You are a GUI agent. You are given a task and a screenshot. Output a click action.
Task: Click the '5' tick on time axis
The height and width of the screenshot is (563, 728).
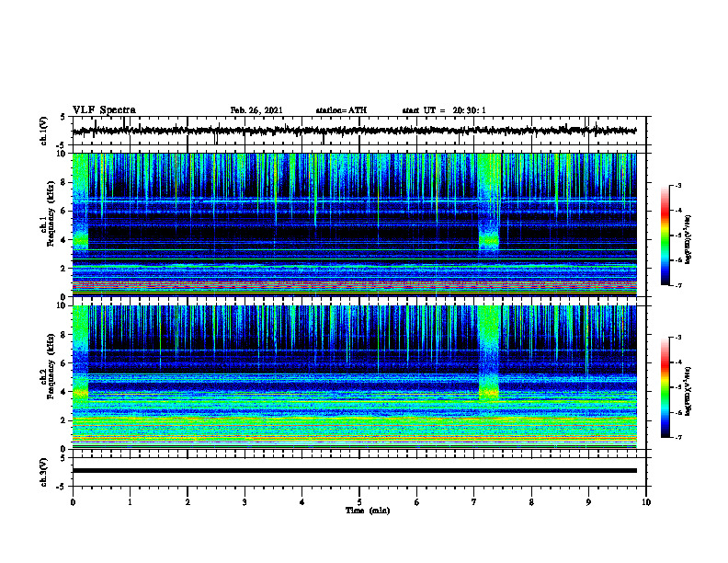pos(359,502)
